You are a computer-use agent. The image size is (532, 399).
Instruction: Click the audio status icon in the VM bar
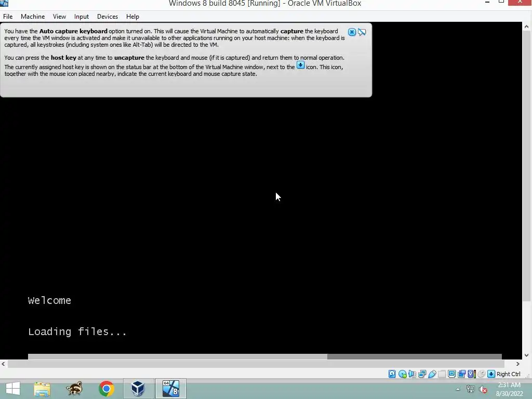(412, 374)
